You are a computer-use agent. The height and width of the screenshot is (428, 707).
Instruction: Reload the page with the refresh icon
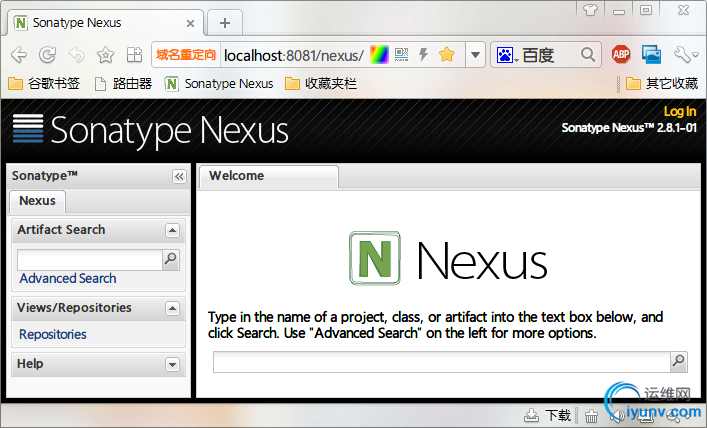[x=47, y=55]
